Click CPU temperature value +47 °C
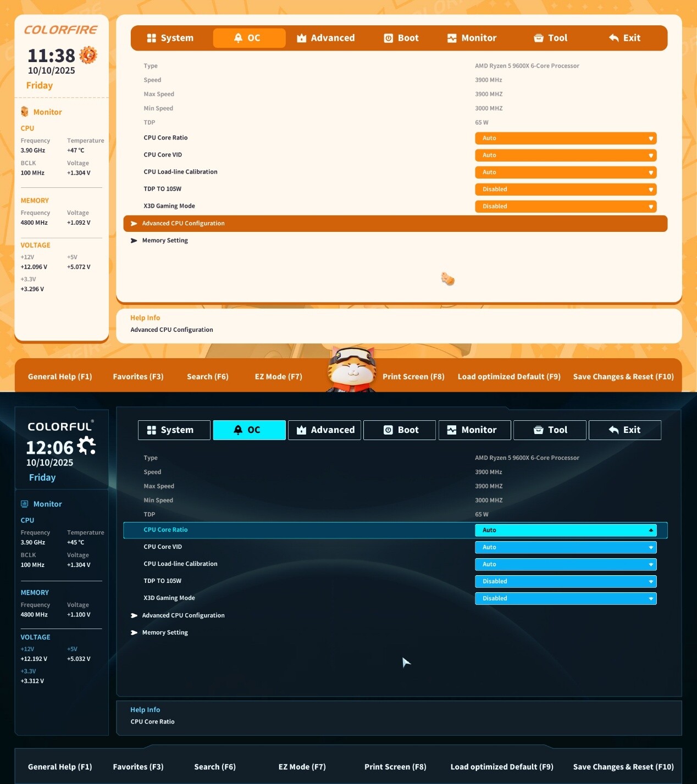Image resolution: width=697 pixels, height=784 pixels. pyautogui.click(x=76, y=151)
